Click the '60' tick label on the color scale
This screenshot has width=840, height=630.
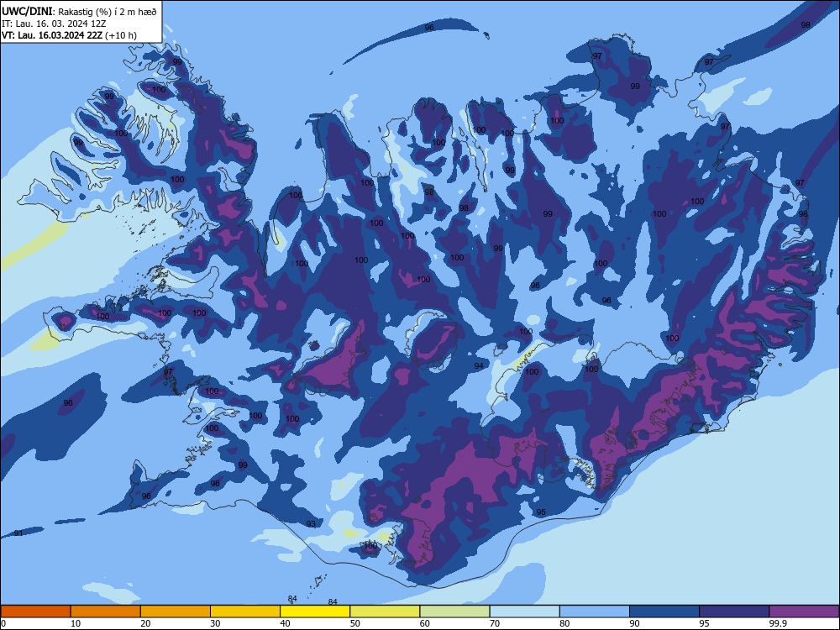click(x=425, y=623)
